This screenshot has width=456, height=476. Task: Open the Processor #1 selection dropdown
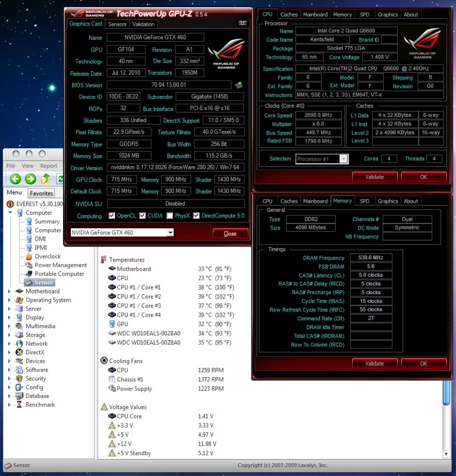[343, 159]
